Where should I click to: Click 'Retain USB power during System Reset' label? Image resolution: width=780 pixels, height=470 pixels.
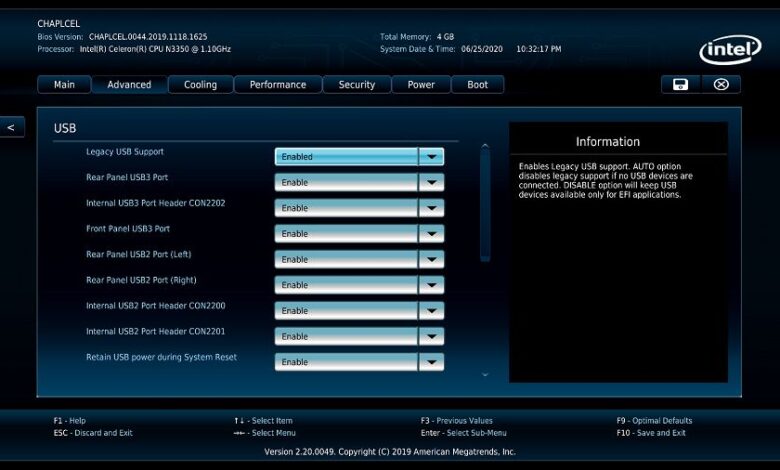pos(161,357)
